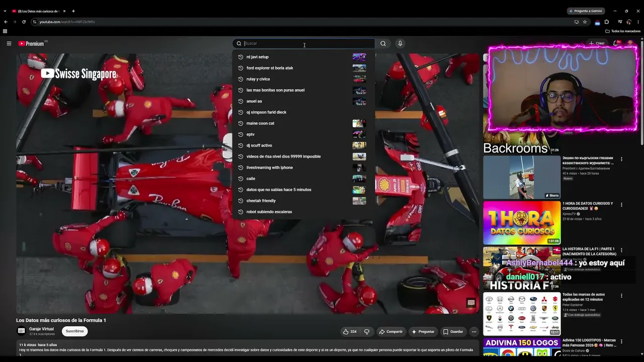Select suggestion 'oj simpson farid dieck'

point(303,112)
